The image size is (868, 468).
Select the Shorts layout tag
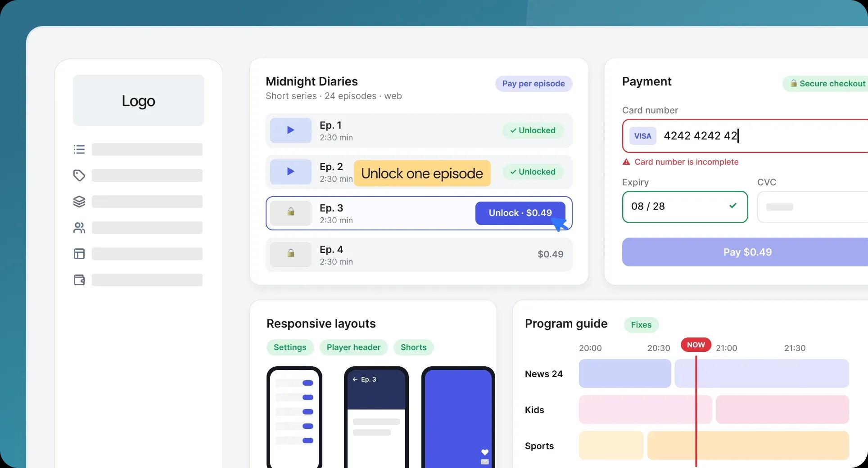413,347
